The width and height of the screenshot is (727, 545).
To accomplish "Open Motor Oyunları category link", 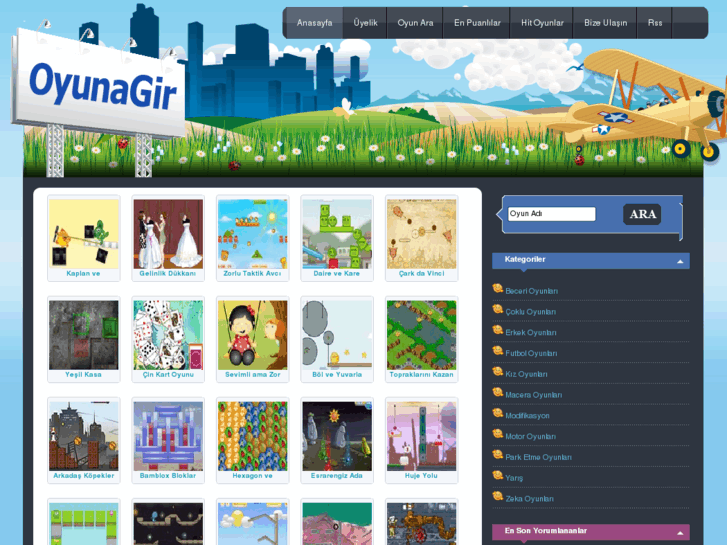I will (530, 437).
